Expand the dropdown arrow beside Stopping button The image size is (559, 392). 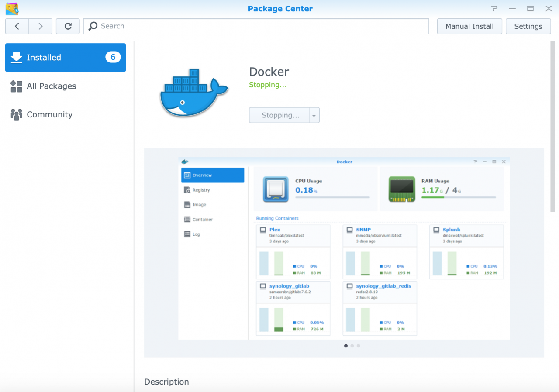[314, 115]
